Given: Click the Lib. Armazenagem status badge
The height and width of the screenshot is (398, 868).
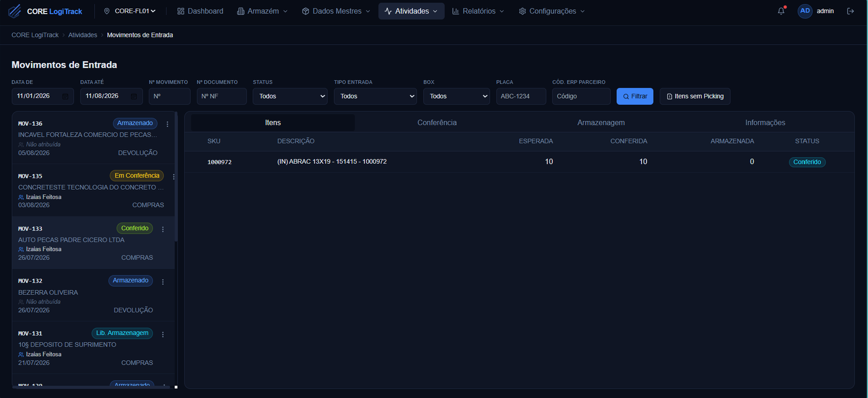Looking at the screenshot, I should pos(122,333).
